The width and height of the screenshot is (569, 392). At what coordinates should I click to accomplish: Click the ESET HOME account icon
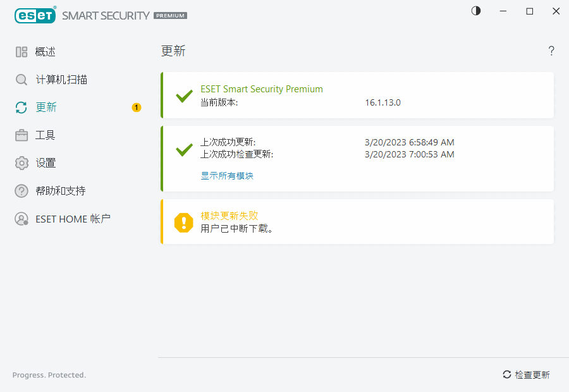pyautogui.click(x=21, y=219)
